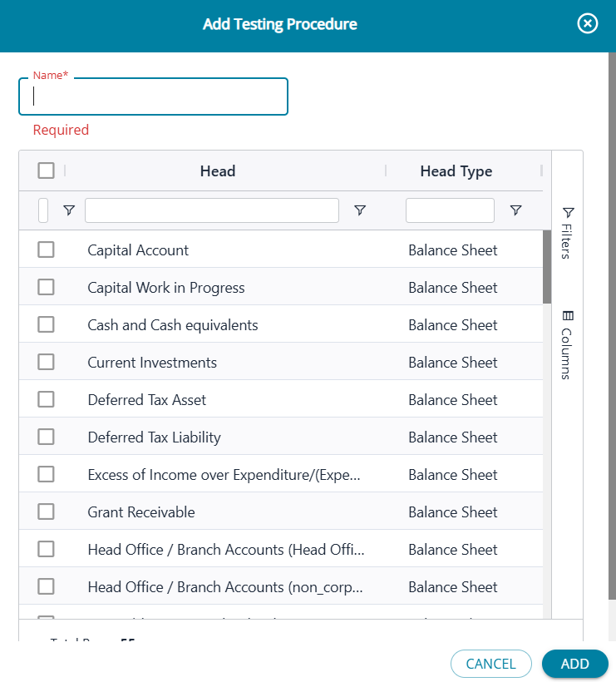
Task: Tick the select-all header checkbox
Action: pyautogui.click(x=47, y=170)
